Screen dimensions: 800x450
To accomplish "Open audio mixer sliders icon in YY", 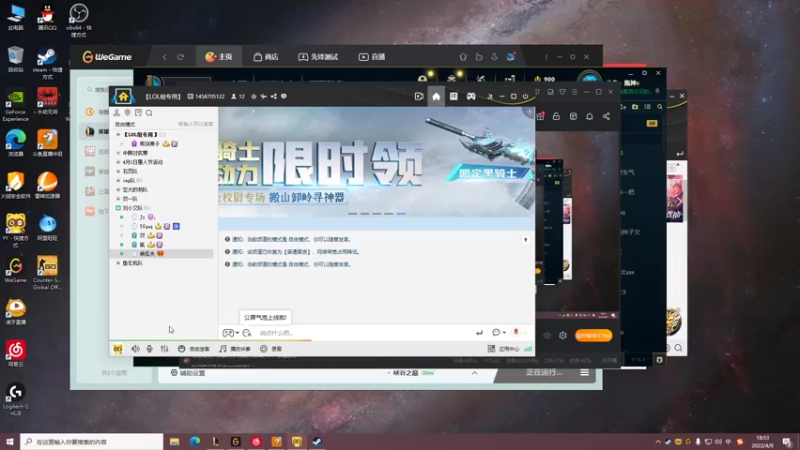I will [x=164, y=349].
